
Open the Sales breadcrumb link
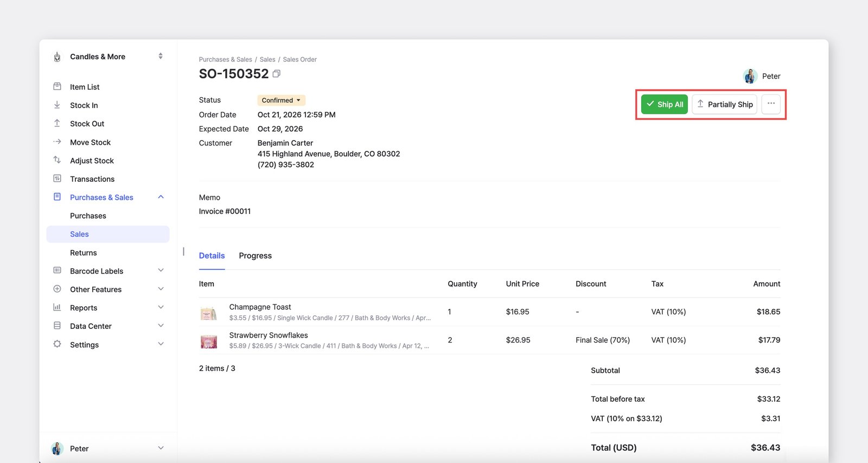267,60
